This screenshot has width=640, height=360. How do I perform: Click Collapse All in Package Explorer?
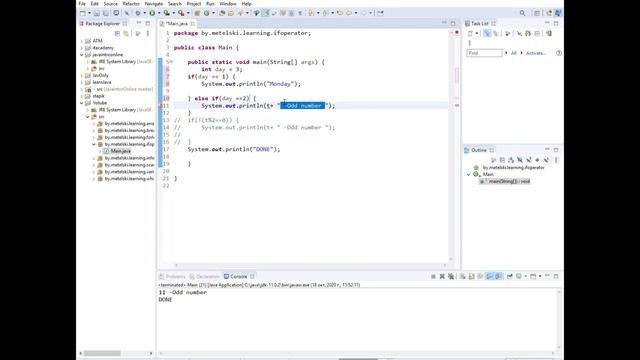(117, 33)
